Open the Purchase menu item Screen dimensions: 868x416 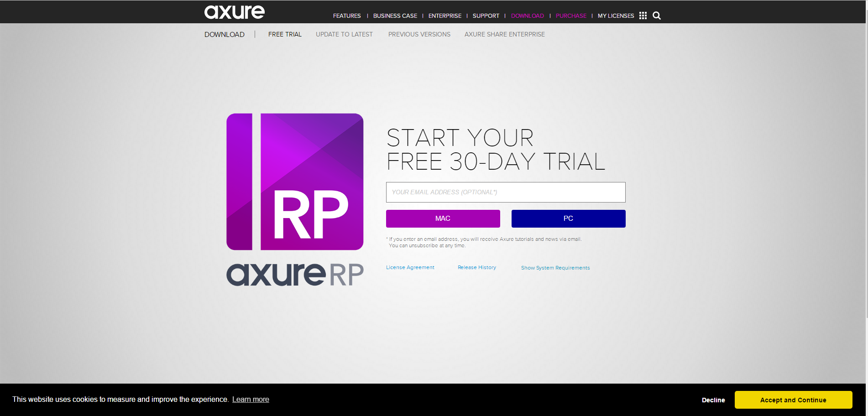point(571,16)
